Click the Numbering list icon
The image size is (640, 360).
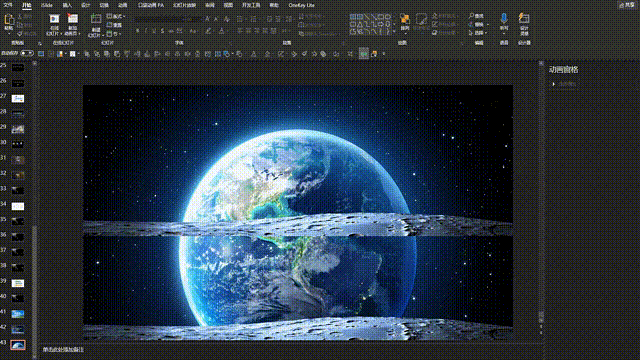(x=253, y=18)
